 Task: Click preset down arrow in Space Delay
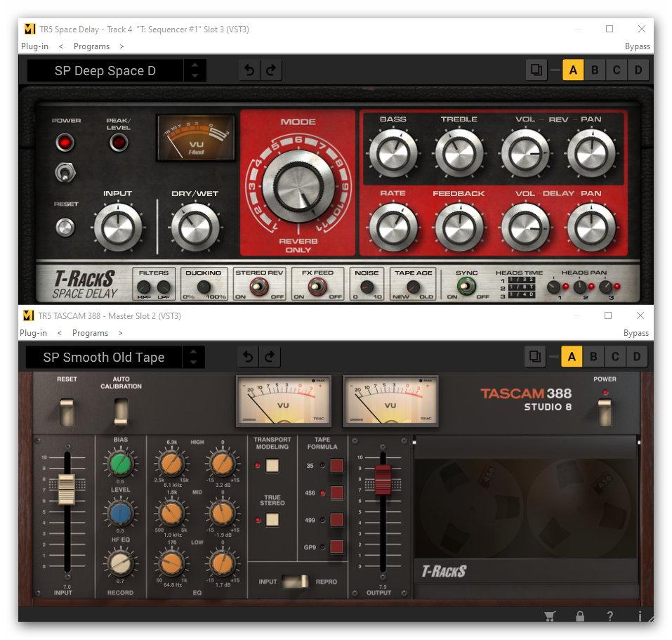click(195, 76)
